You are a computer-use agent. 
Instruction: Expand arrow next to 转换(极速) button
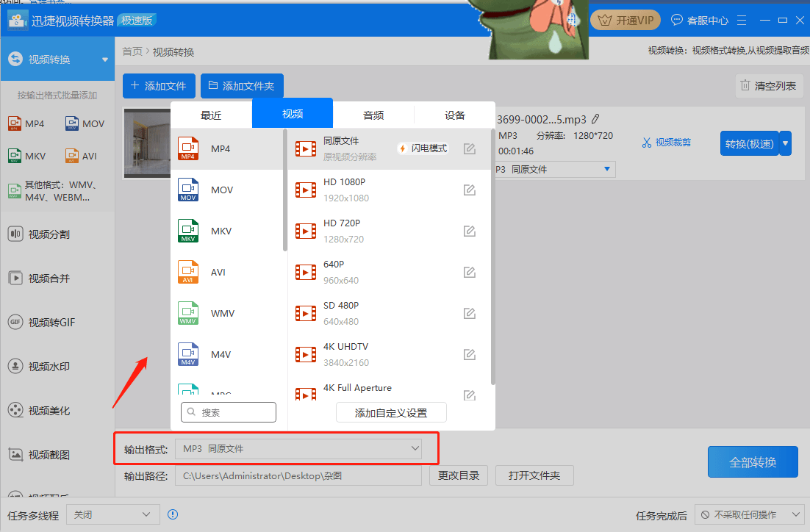click(x=786, y=143)
